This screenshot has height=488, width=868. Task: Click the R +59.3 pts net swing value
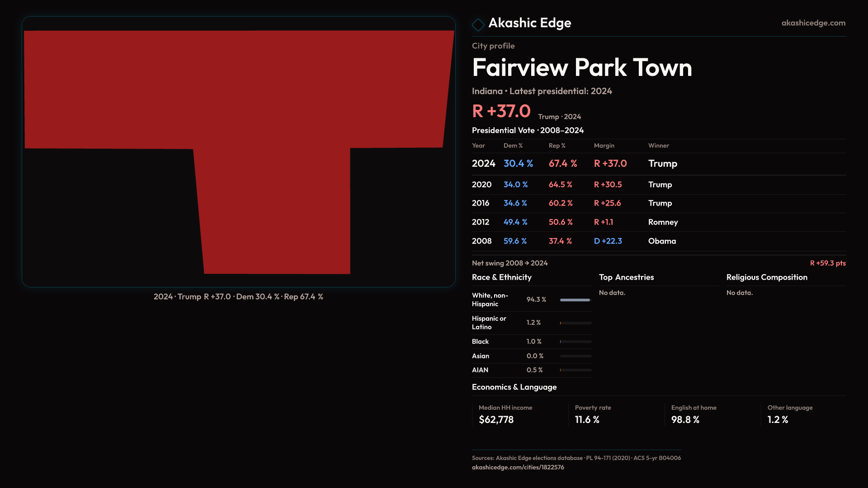click(827, 263)
